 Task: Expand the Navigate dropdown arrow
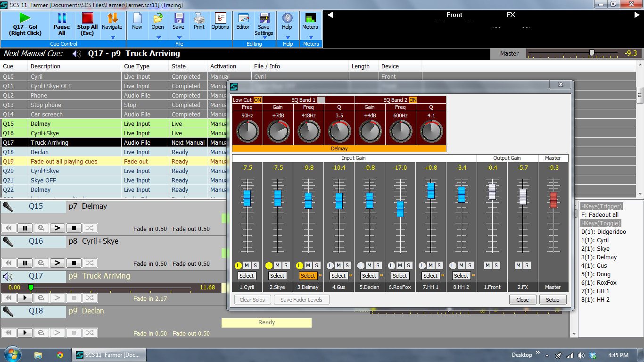112,37
